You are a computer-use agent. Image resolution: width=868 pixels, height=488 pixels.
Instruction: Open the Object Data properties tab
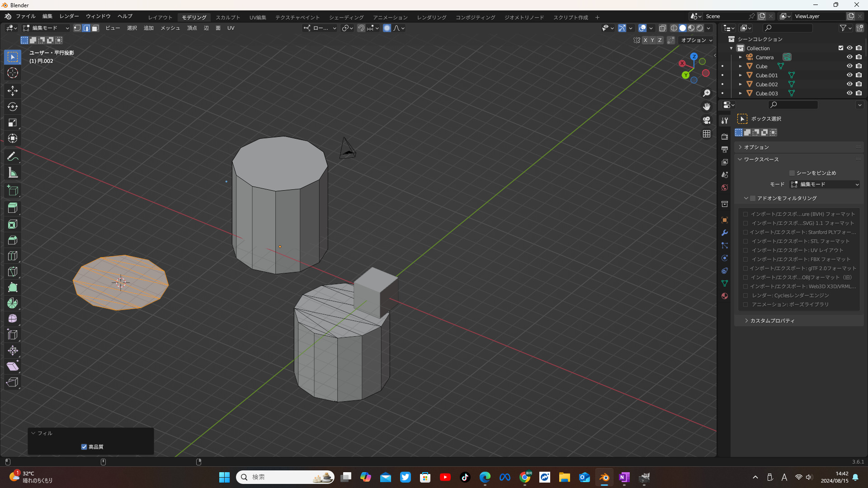pos(725,283)
